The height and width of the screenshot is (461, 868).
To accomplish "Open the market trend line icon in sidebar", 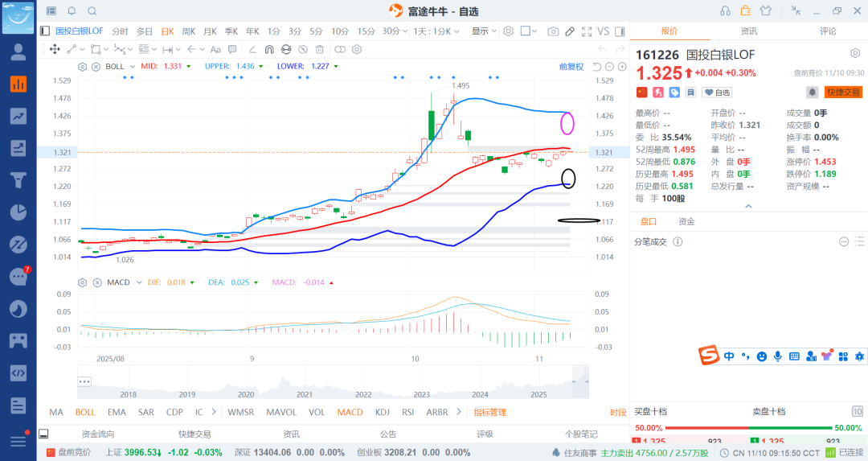I will tap(18, 117).
